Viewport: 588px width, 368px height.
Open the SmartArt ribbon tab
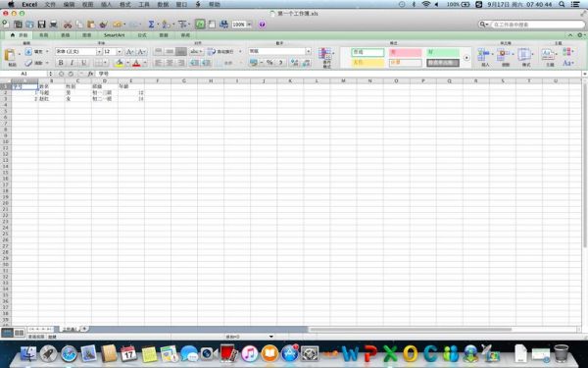[x=114, y=35]
